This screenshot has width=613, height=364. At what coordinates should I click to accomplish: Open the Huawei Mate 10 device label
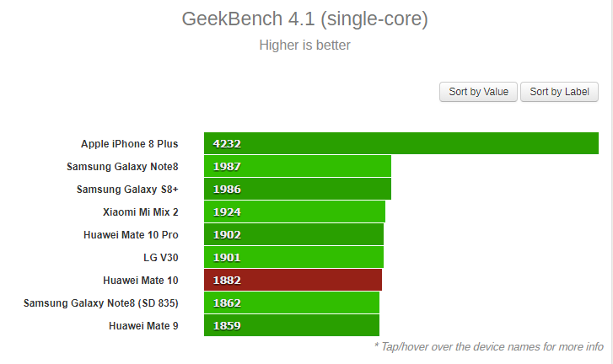[141, 281]
